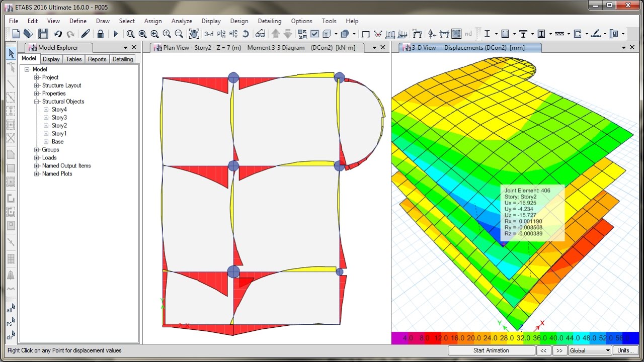Viewport: 644px width, 362px height.
Task: Open the pen-line tool dropdown arrow
Action: pyautogui.click(x=605, y=34)
